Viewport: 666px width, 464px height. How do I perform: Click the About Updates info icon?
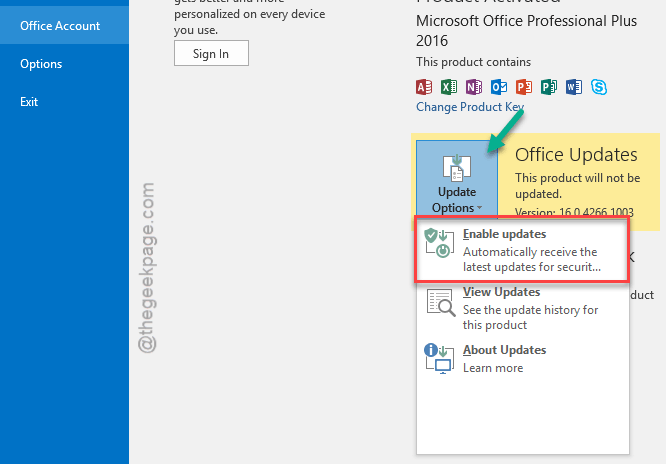[x=439, y=358]
